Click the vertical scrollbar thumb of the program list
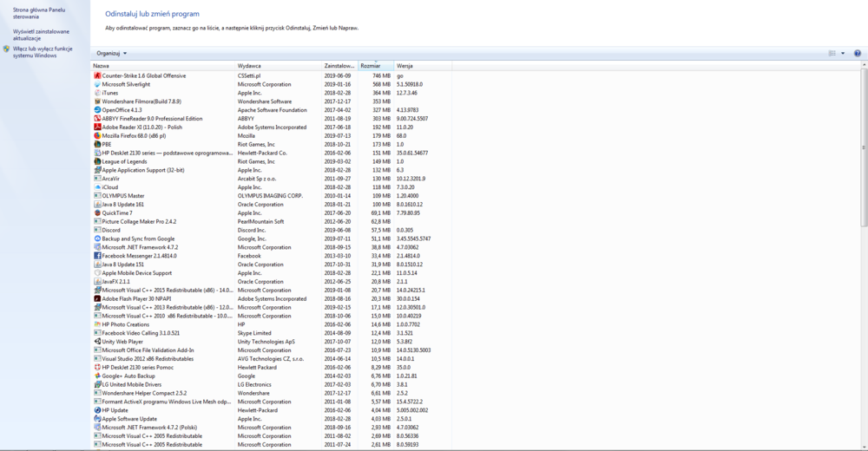 tap(864, 147)
